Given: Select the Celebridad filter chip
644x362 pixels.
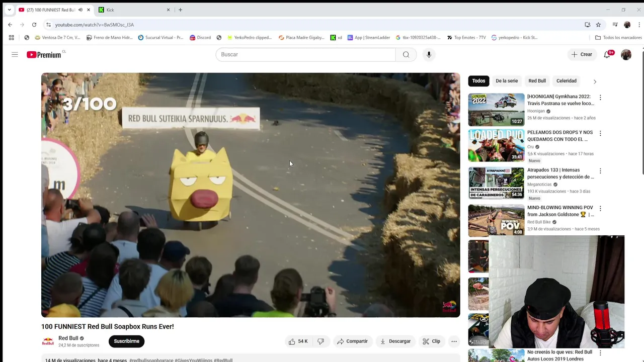Looking at the screenshot, I should (x=566, y=81).
